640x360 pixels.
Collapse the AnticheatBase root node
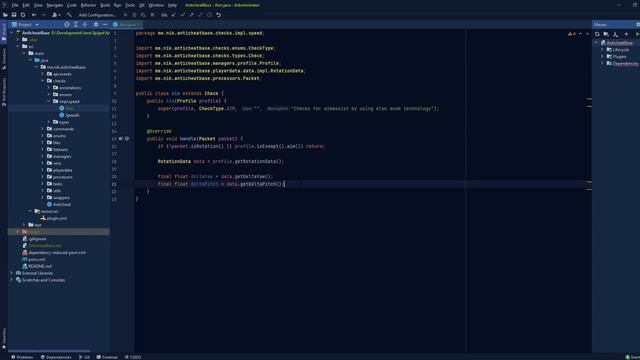coord(12,33)
